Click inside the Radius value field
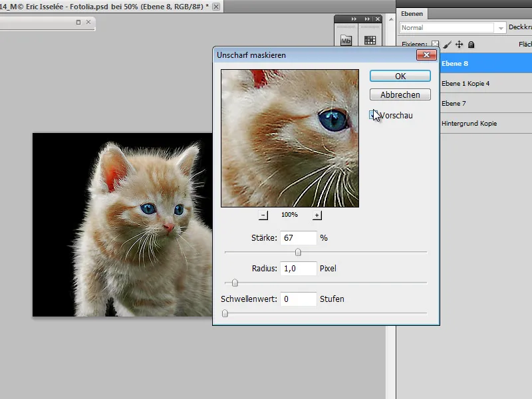The width and height of the screenshot is (532, 399). click(298, 268)
